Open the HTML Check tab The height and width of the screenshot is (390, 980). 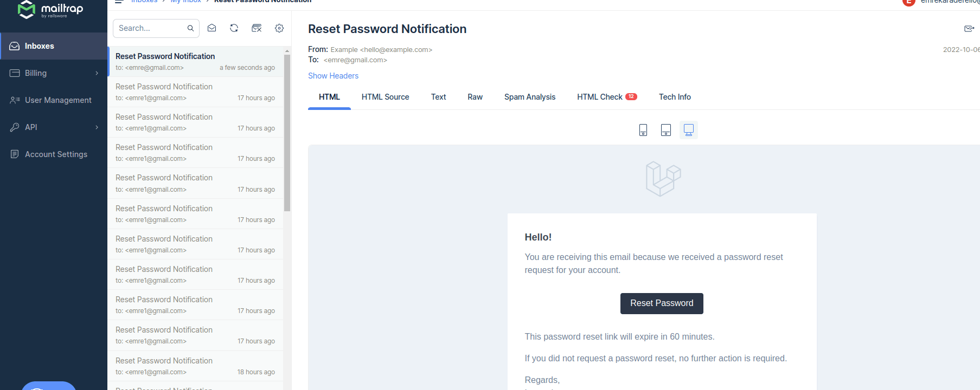pos(606,97)
